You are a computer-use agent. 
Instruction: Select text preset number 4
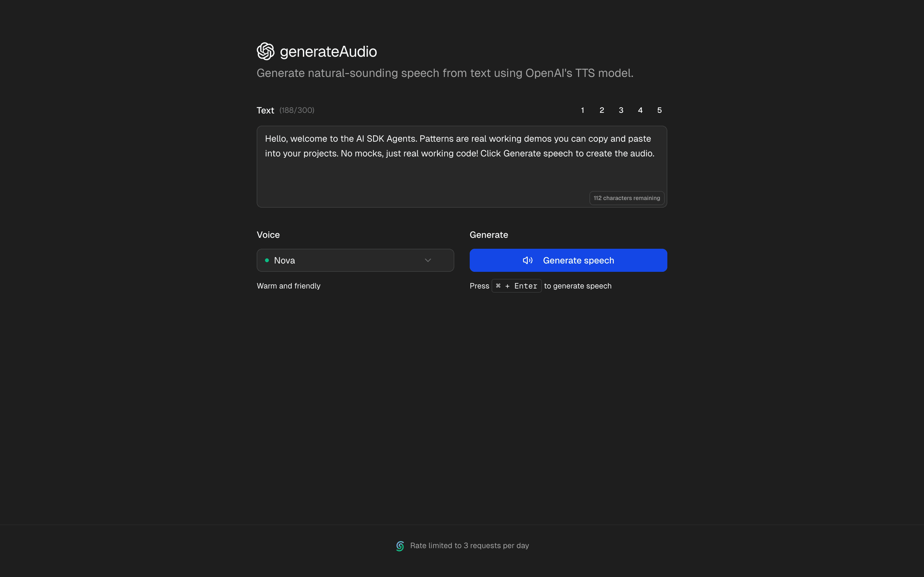tap(640, 110)
